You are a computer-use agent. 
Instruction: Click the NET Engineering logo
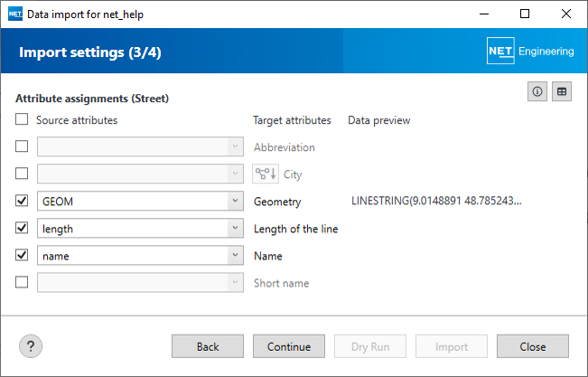(x=530, y=52)
